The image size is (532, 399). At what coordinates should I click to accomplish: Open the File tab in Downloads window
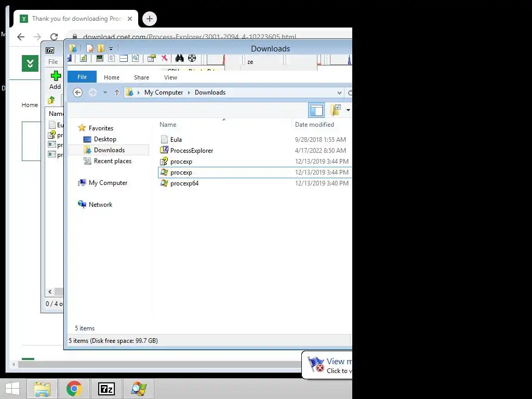pyautogui.click(x=82, y=77)
